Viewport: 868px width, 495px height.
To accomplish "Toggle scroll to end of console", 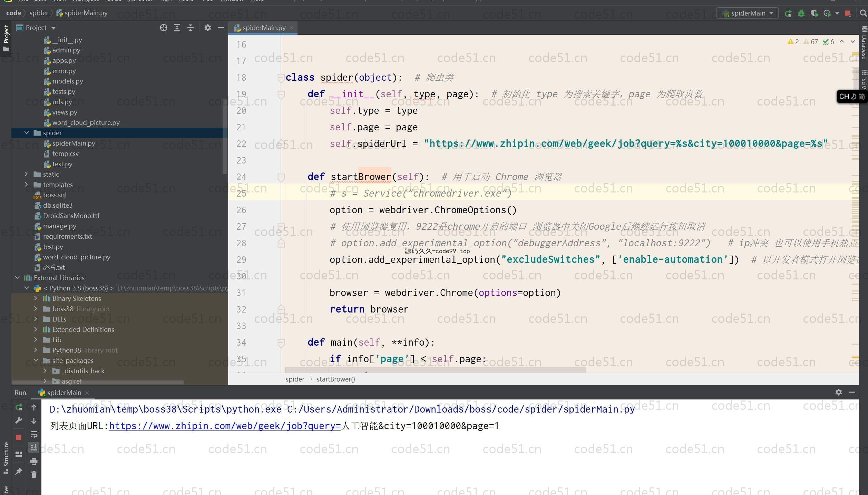I will (x=34, y=448).
